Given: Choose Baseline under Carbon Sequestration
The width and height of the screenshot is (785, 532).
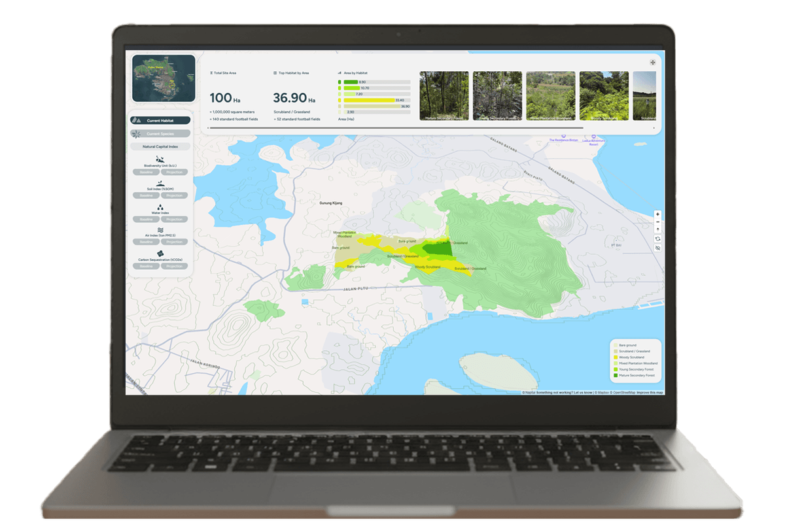Looking at the screenshot, I should pyautogui.click(x=146, y=266).
